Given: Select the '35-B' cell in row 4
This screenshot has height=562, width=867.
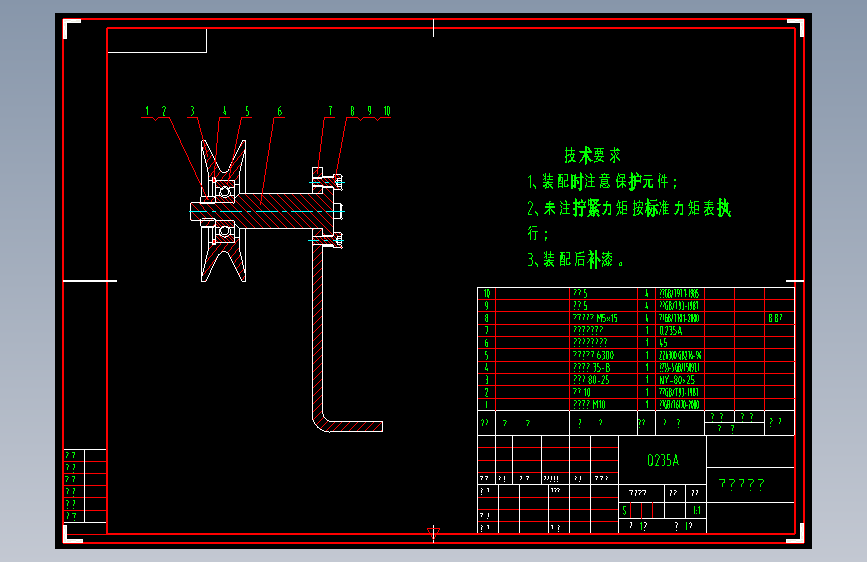Looking at the screenshot, I should (602, 367).
